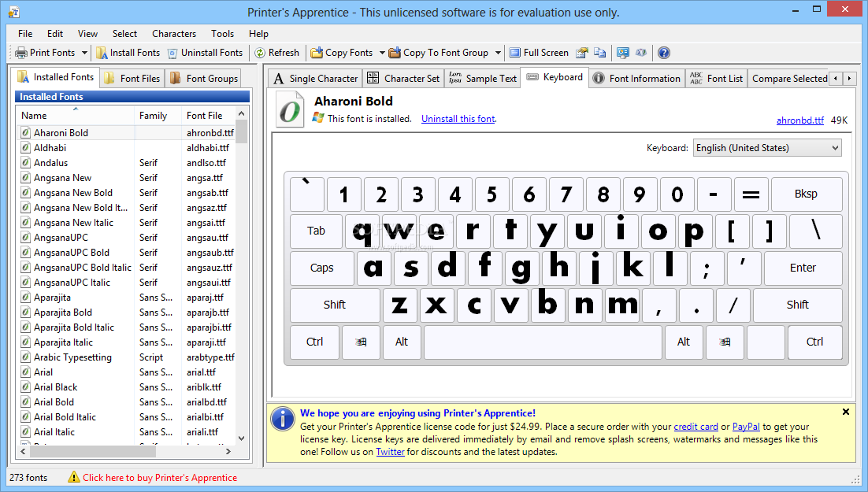Image resolution: width=868 pixels, height=492 pixels.
Task: Follow the Twitter link
Action: tap(390, 452)
